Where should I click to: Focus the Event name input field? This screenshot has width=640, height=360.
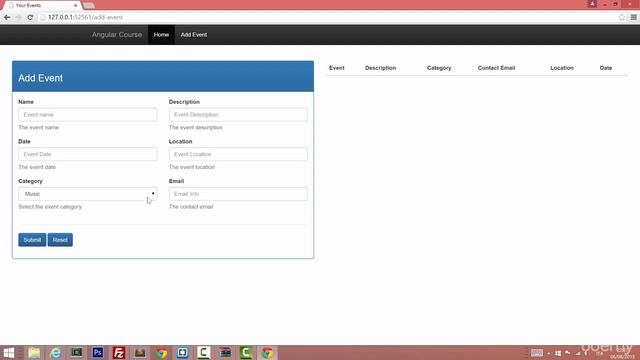(x=88, y=115)
